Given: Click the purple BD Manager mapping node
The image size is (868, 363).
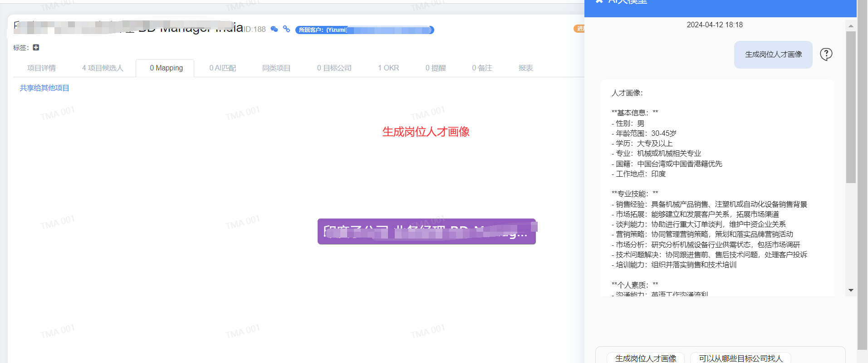Looking at the screenshot, I should pyautogui.click(x=426, y=232).
